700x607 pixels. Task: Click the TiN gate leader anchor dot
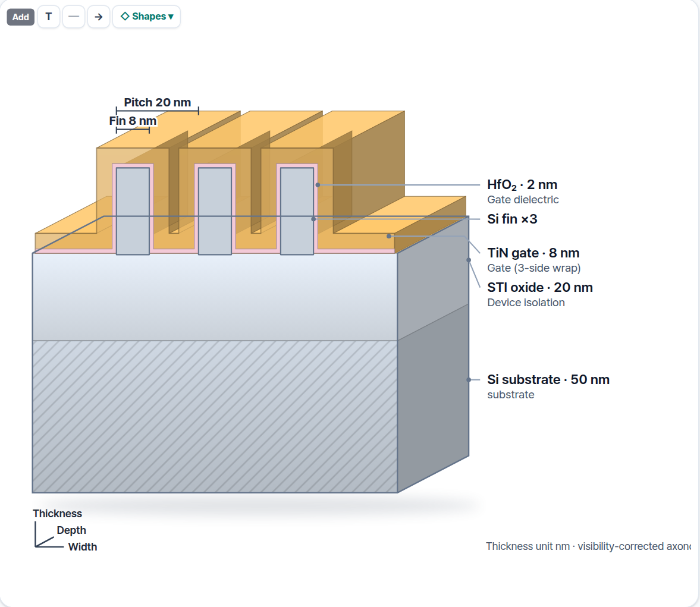389,236
